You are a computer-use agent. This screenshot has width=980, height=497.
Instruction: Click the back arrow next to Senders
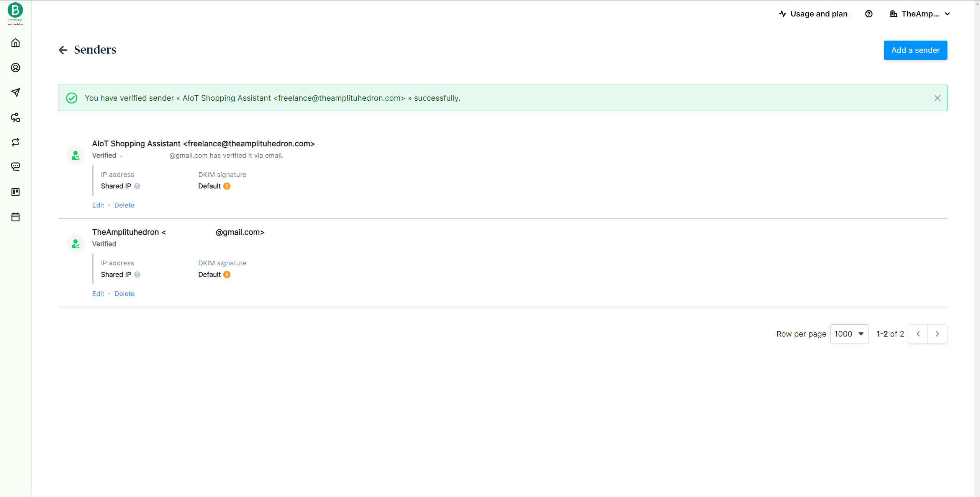tap(63, 50)
